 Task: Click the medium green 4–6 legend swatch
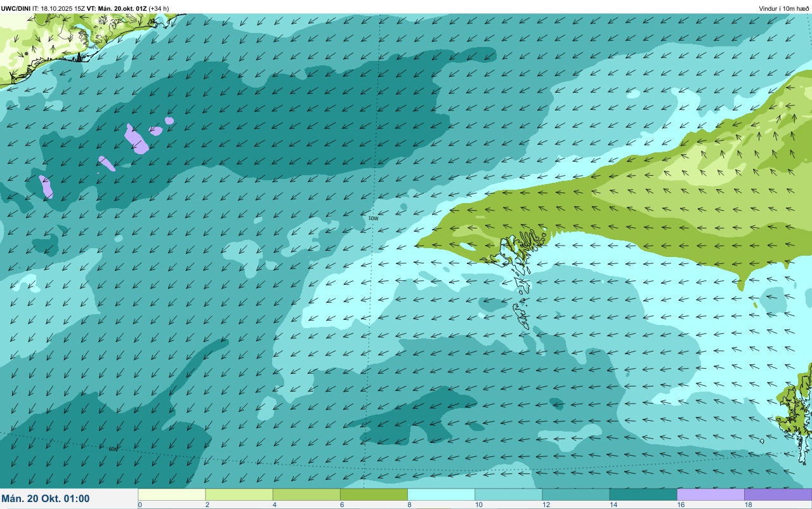306,494
